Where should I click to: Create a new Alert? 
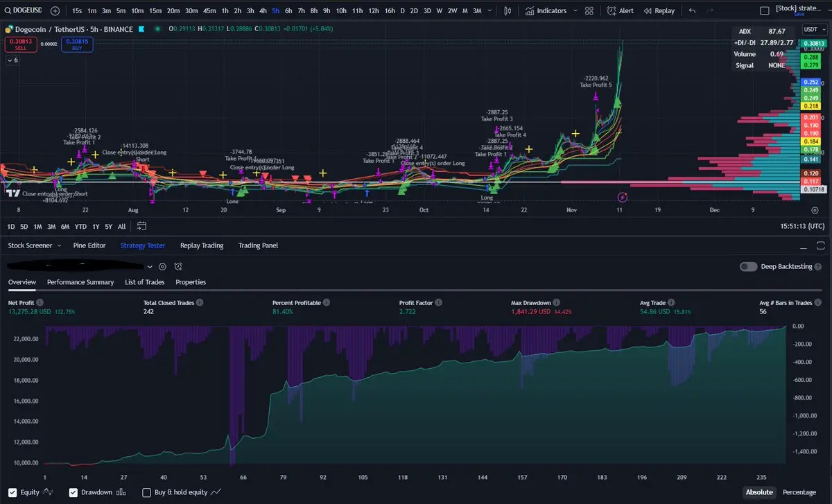tap(621, 11)
